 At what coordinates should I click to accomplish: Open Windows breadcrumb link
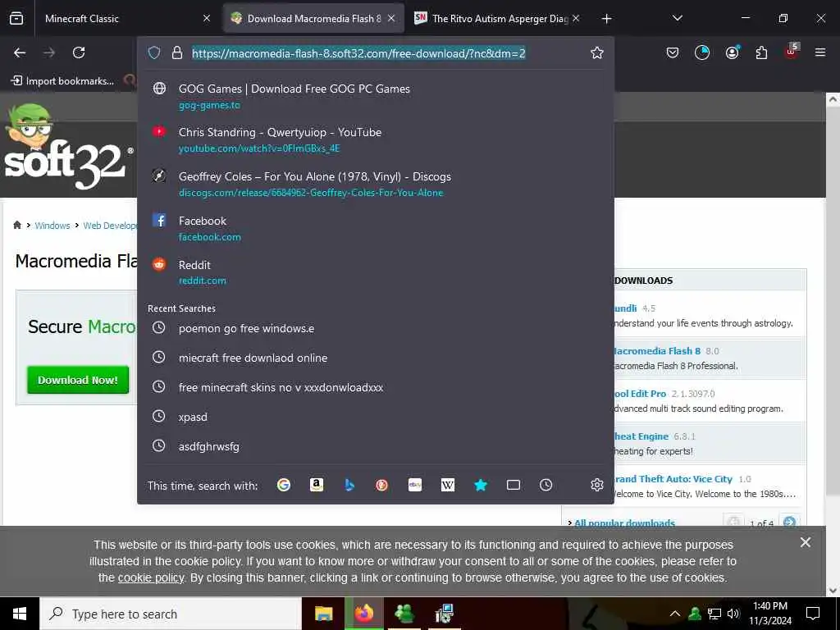[x=52, y=226]
